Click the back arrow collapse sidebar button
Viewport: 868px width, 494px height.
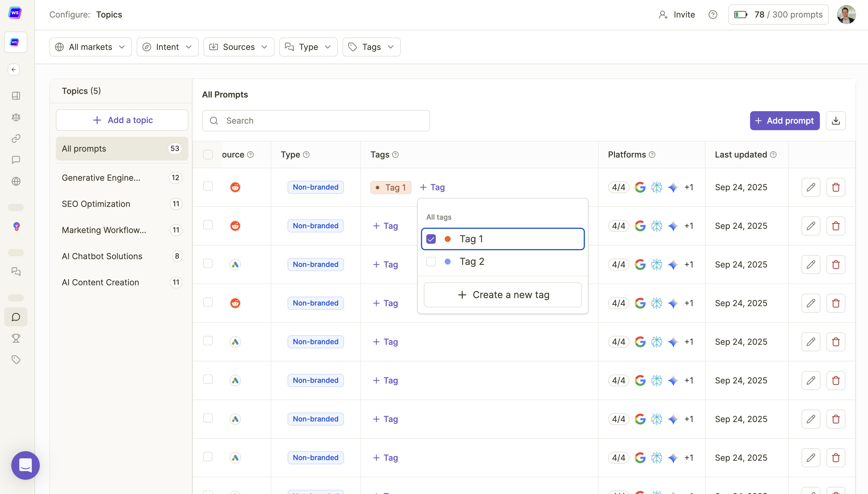click(x=14, y=70)
